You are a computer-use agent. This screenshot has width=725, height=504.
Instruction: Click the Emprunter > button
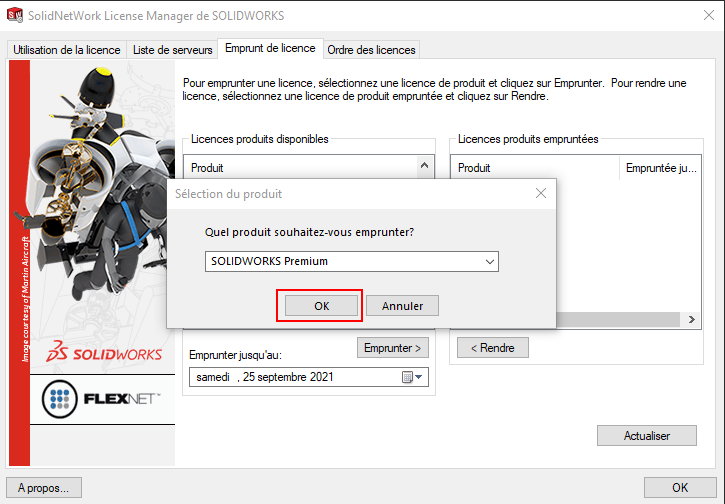tap(393, 348)
